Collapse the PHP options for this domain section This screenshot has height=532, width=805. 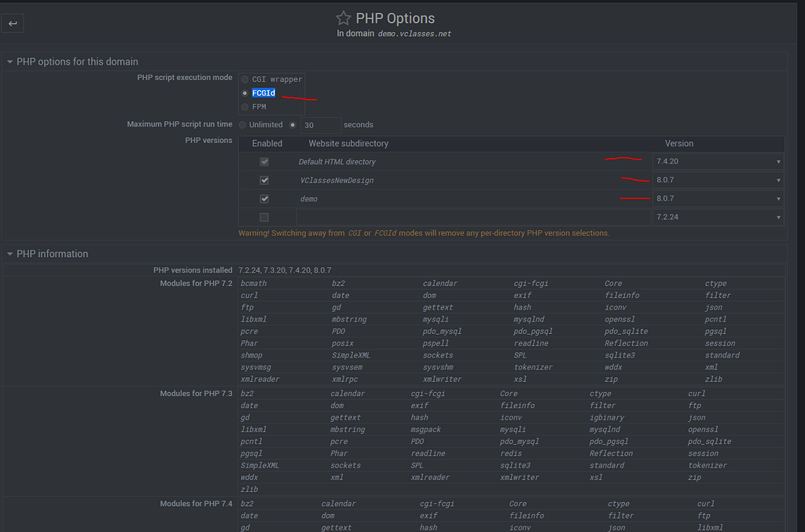click(9, 61)
